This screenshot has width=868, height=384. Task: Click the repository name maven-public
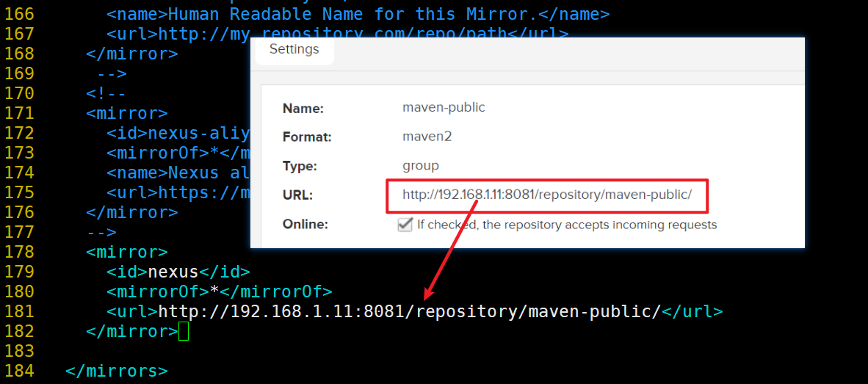[444, 107]
